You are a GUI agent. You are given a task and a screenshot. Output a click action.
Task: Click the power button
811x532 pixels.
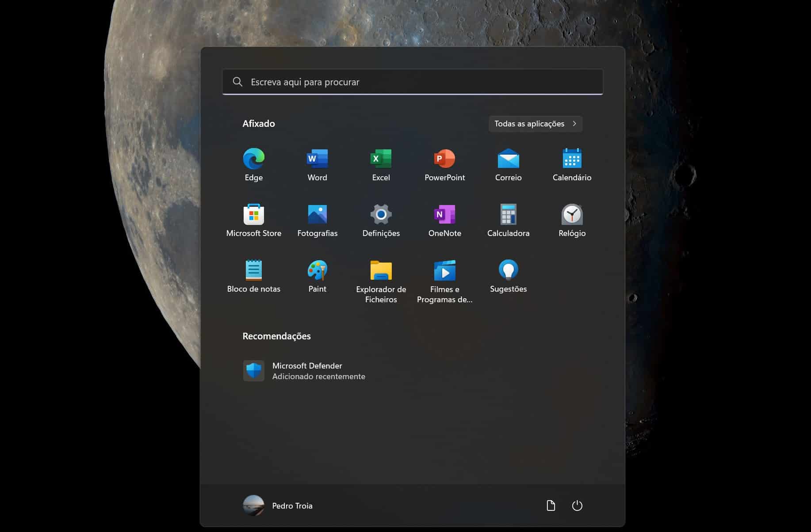578,505
